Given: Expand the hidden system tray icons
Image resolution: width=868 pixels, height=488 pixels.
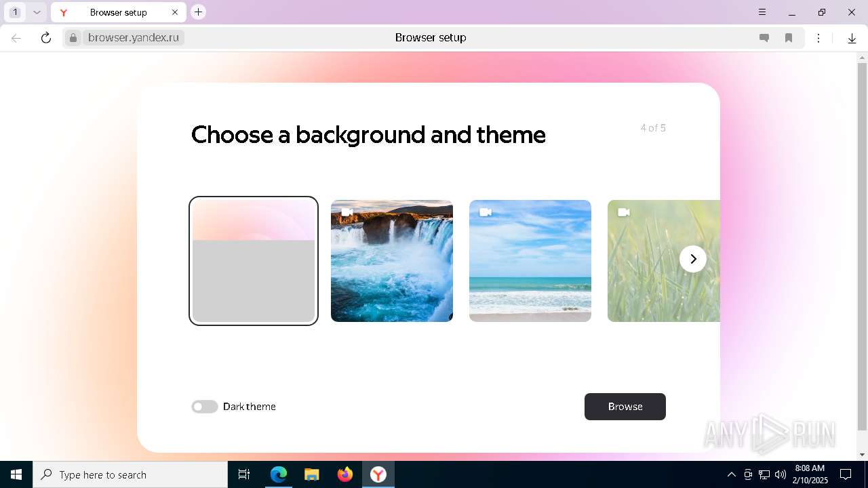Looking at the screenshot, I should (731, 474).
